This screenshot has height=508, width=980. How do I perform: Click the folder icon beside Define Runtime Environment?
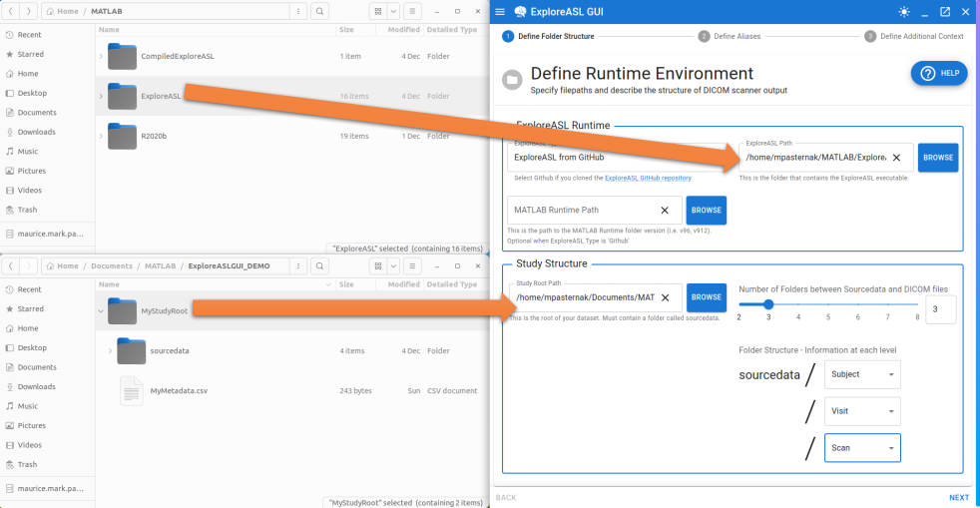[x=512, y=80]
